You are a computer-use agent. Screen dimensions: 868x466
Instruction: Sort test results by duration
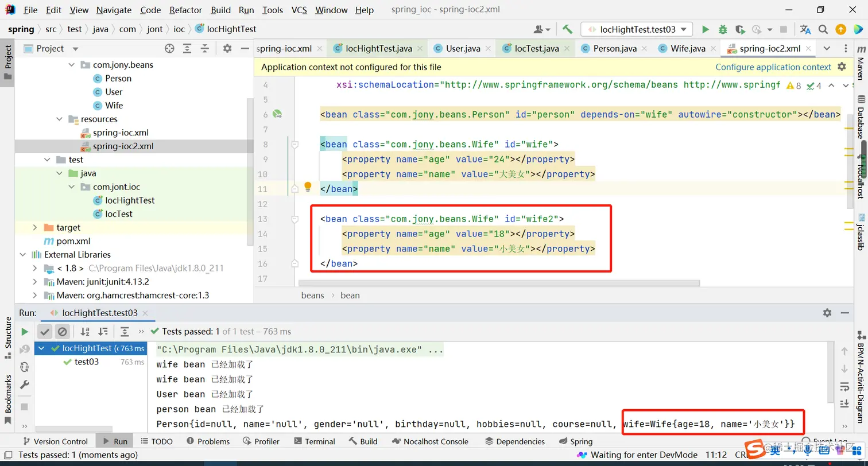(x=103, y=332)
